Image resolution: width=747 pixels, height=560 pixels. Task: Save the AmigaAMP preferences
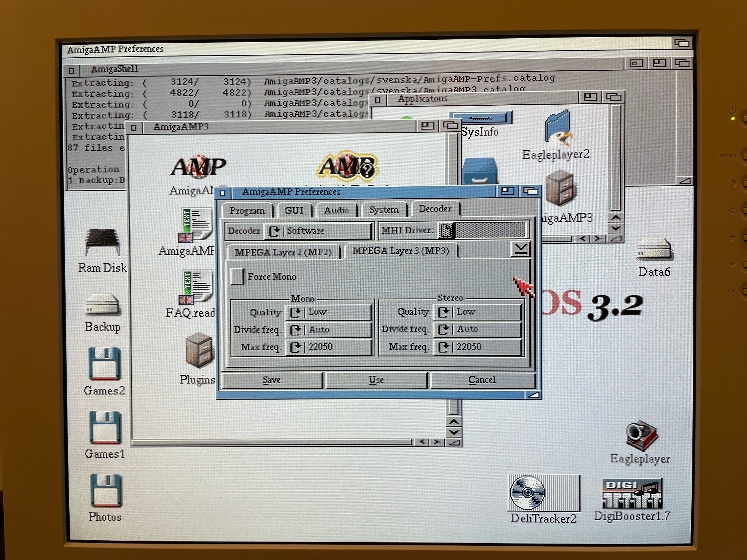pyautogui.click(x=272, y=380)
